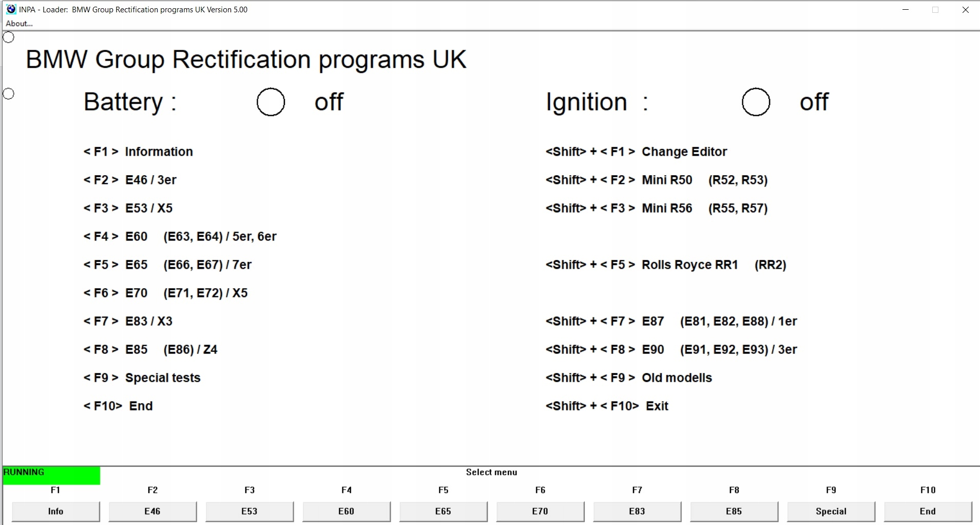Pick the E83 button
Screen dimensions: 980x525
(637, 511)
